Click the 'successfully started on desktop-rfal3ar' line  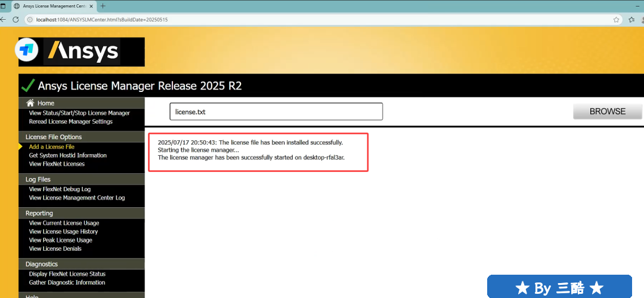coord(252,157)
